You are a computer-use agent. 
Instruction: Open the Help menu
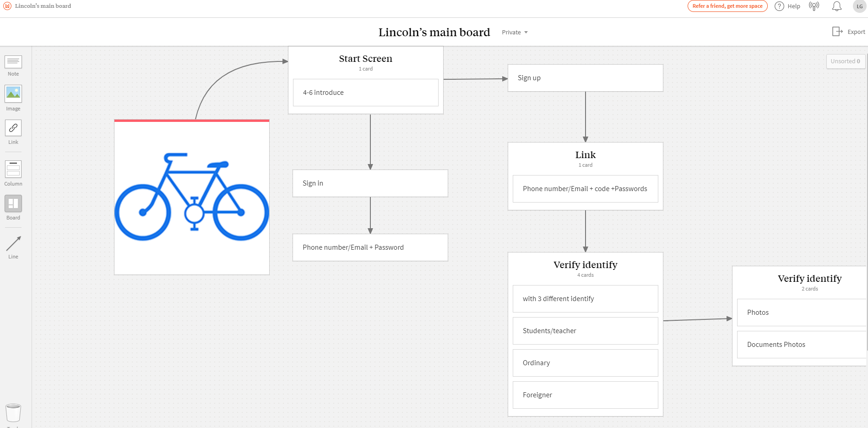pos(787,6)
